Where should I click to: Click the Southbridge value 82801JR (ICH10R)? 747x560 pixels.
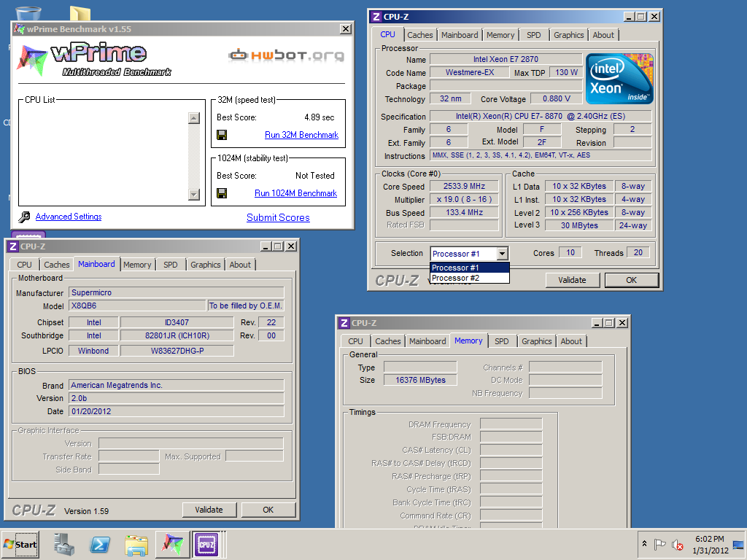[x=177, y=335]
